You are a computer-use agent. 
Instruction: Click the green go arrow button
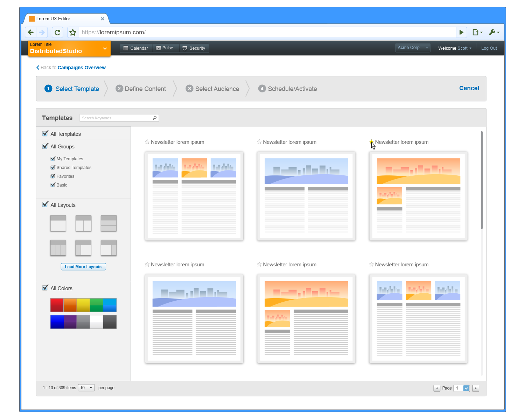(461, 33)
